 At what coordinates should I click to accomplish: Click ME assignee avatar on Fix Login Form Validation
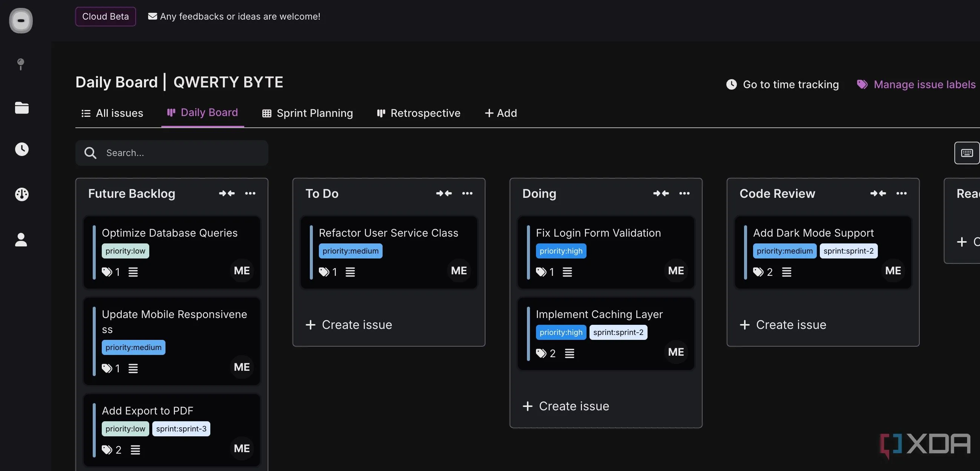(x=676, y=271)
